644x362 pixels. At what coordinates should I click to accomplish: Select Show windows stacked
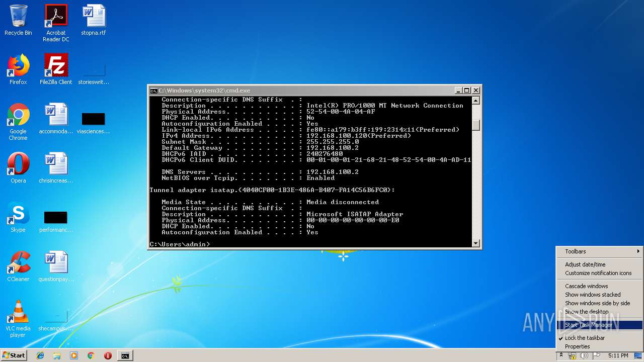point(600,295)
